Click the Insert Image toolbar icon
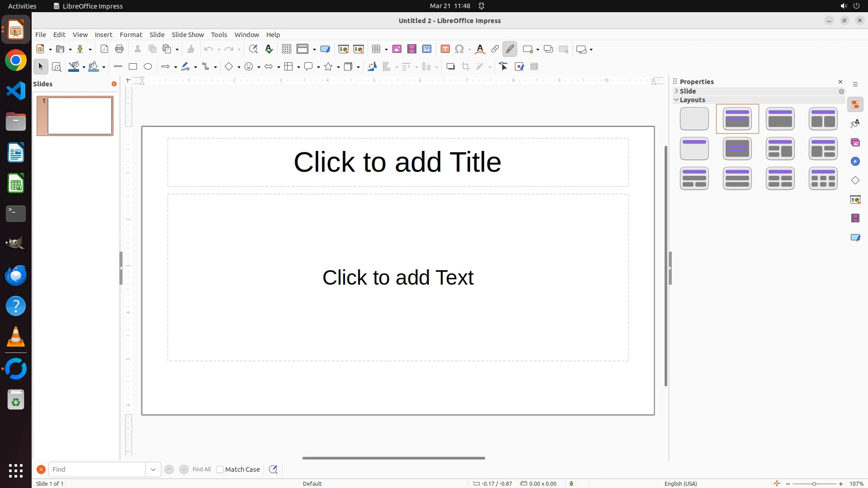Screen dimensions: 868x488 point(397,49)
